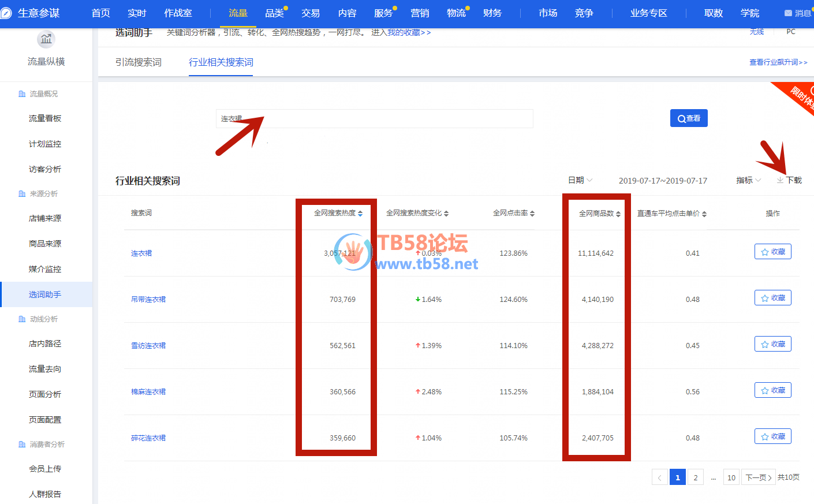Favorite the 雪纺连衣裙 keyword row
Image resolution: width=814 pixels, height=504 pixels.
[x=772, y=344]
